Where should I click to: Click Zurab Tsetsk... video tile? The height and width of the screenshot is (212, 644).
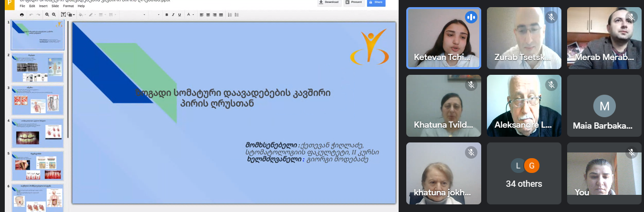click(x=524, y=38)
